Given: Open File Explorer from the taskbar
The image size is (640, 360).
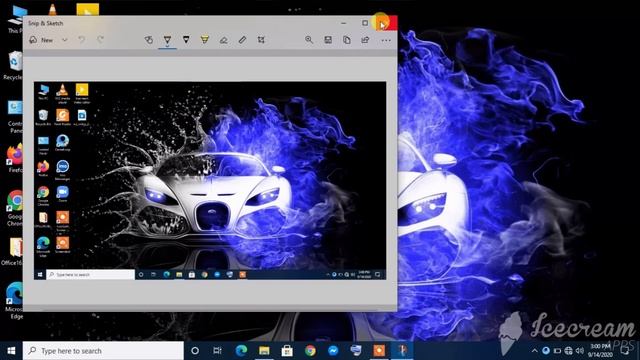Looking at the screenshot, I should (x=264, y=351).
